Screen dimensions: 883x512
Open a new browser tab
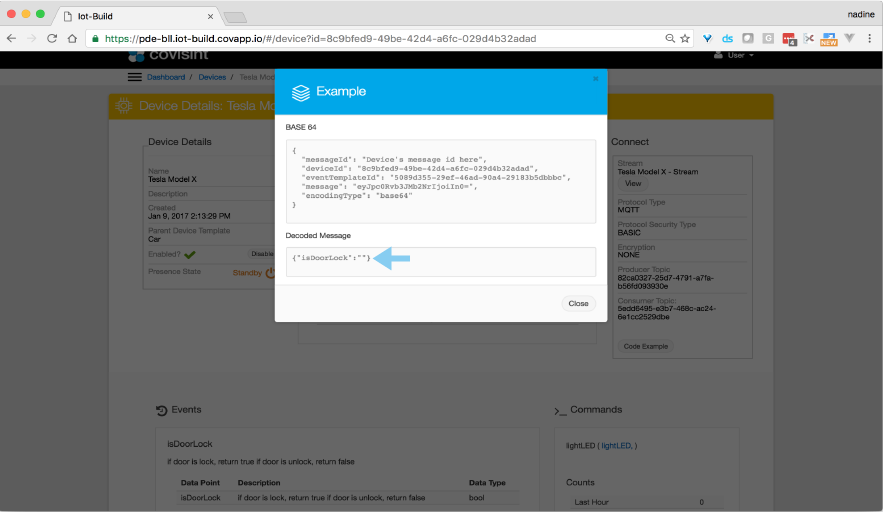[235, 17]
